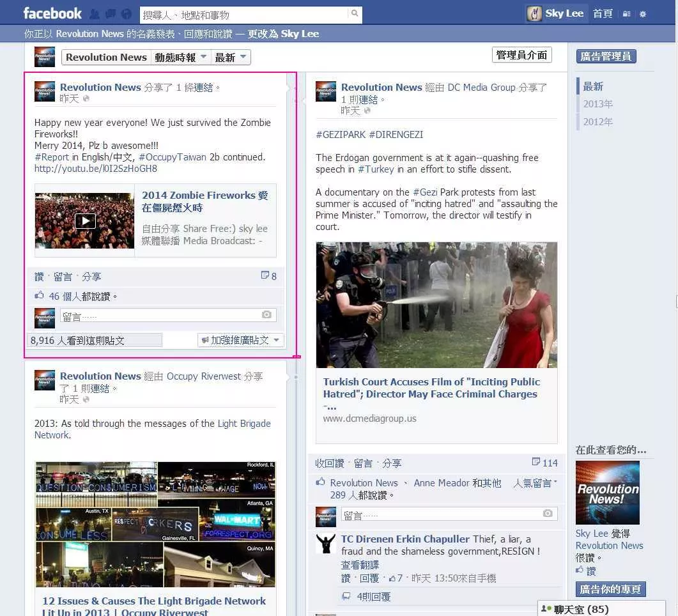678x616 pixels.
Task: Play the 2014 Zombie Fireworks video
Action: pyautogui.click(x=85, y=221)
